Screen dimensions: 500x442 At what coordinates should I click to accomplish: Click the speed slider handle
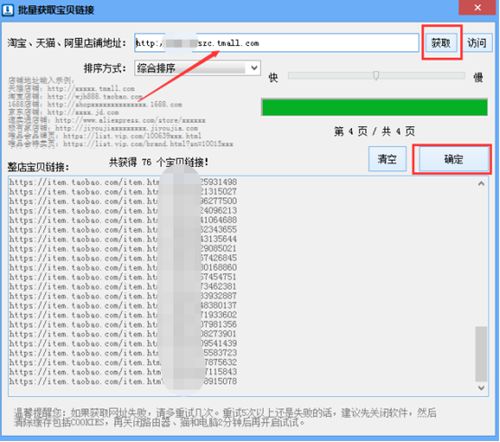(376, 76)
